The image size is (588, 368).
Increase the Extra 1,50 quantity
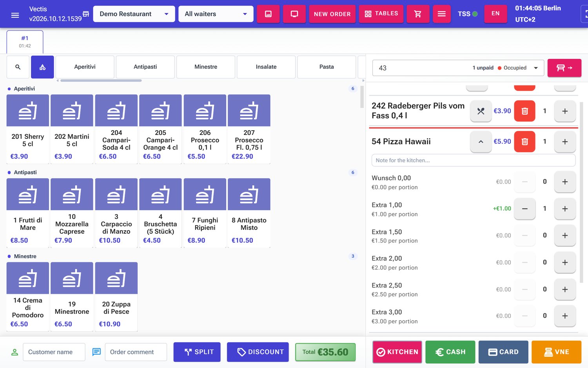(565, 235)
